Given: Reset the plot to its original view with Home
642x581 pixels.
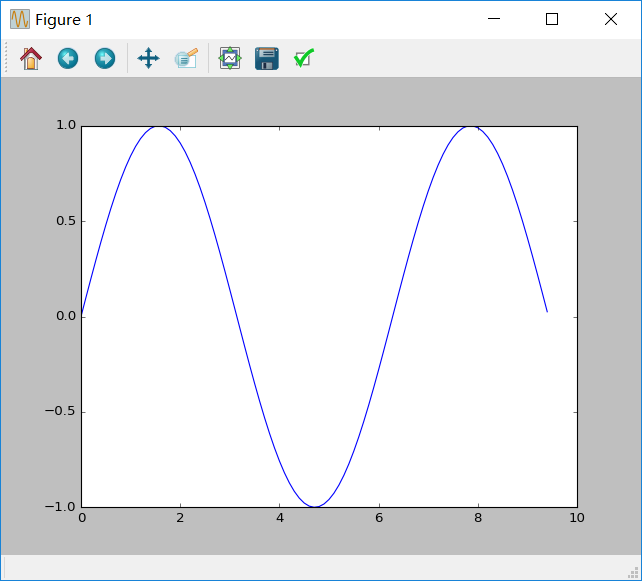Looking at the screenshot, I should coord(31,59).
